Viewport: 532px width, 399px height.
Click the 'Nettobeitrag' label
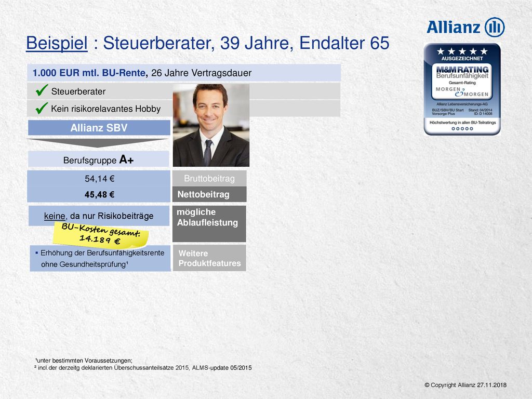tap(209, 194)
